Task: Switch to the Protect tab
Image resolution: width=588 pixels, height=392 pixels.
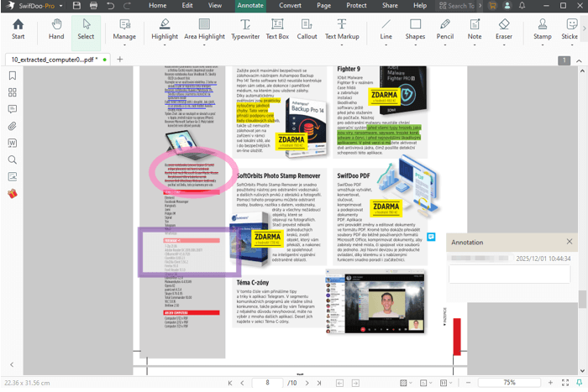Action: coord(356,6)
